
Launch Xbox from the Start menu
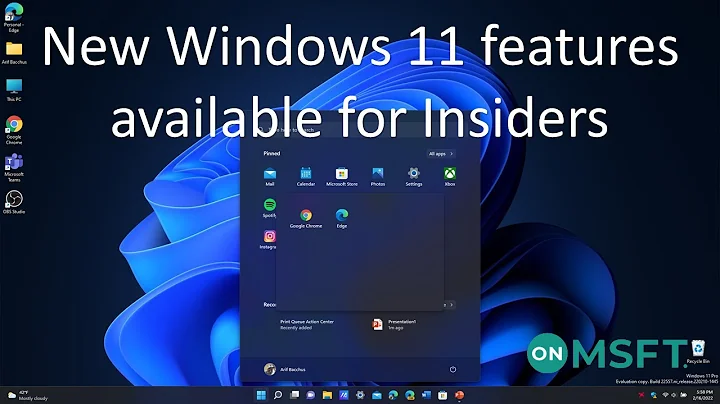[x=450, y=177]
